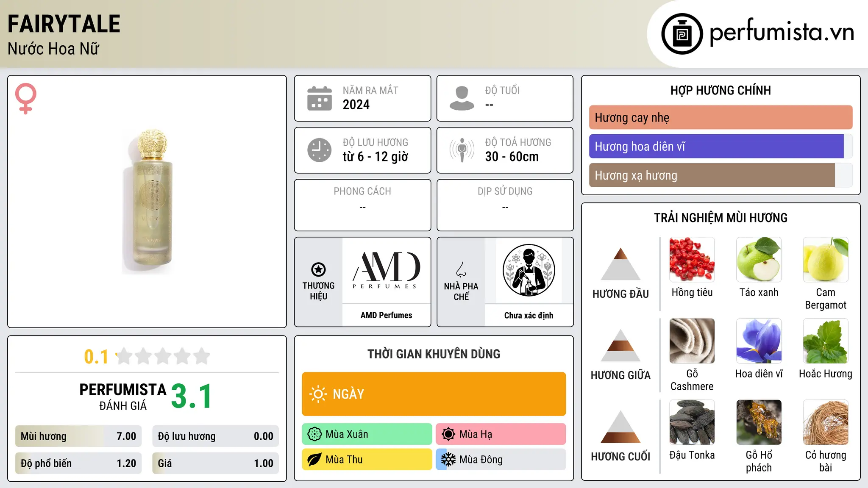The image size is (868, 488).
Task: Click the Hợp hương chính heading
Action: click(x=721, y=90)
